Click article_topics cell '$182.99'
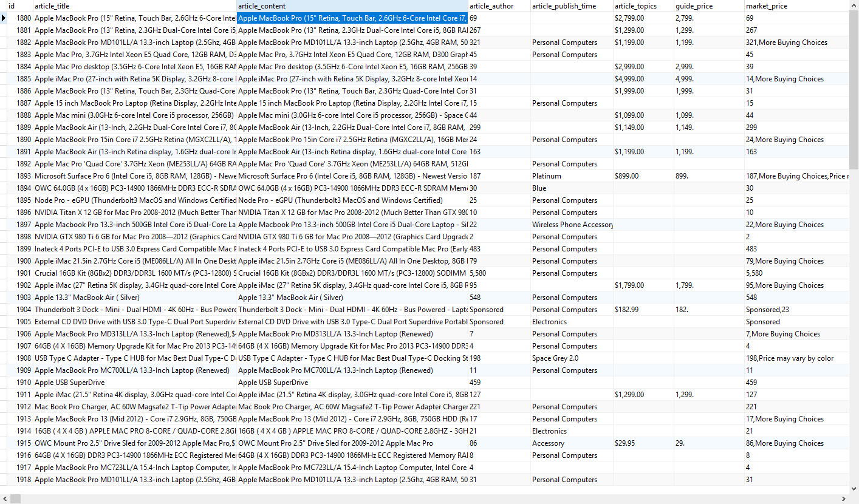The width and height of the screenshot is (859, 504). click(643, 310)
